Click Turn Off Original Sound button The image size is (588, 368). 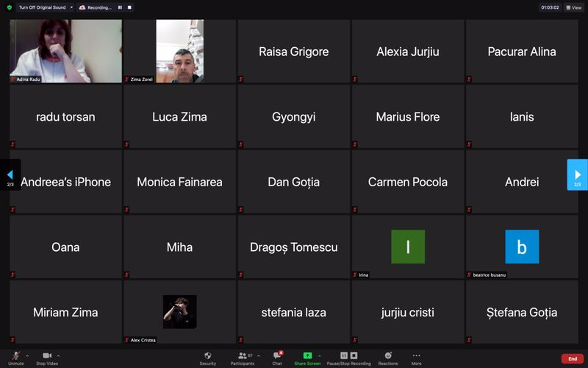pos(42,7)
